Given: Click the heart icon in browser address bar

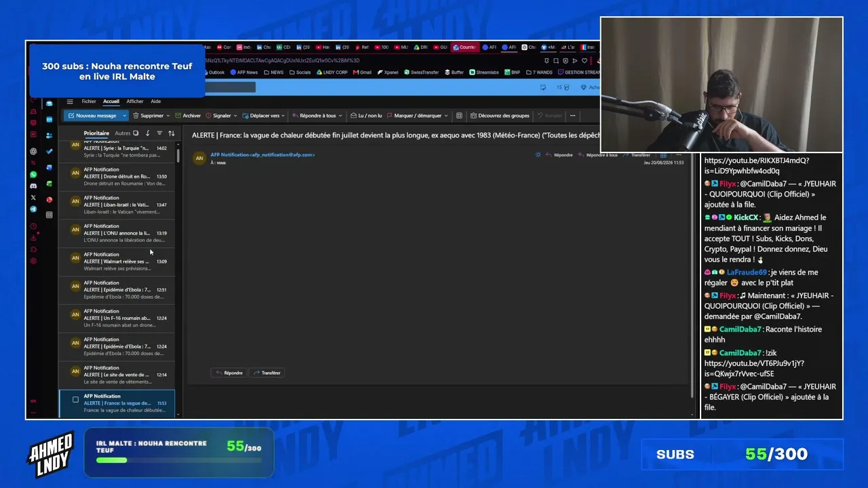Looking at the screenshot, I should pyautogui.click(x=585, y=60).
